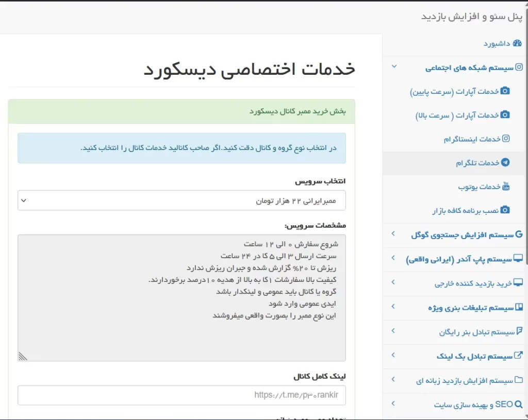528x420 pixels.
Task: Click camera icon of خدمات آپارات (سرعت پایین)
Action: click(x=505, y=91)
